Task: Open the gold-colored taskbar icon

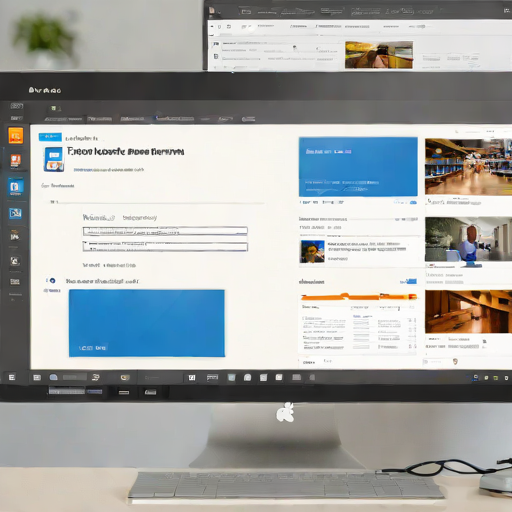Action: [x=125, y=377]
